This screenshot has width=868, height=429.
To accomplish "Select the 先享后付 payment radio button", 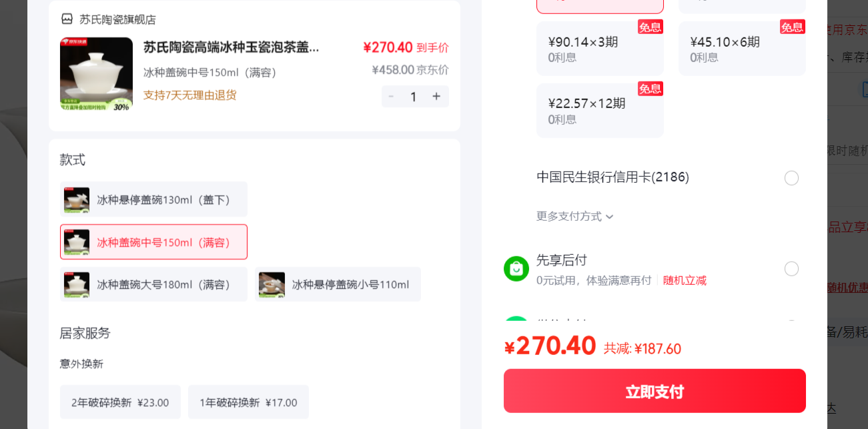I will pyautogui.click(x=791, y=269).
